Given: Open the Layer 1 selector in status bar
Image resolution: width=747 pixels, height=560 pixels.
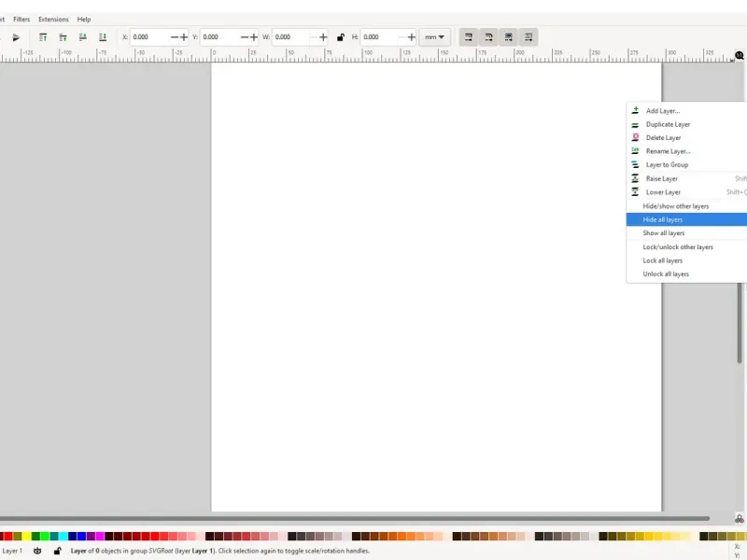Looking at the screenshot, I should click(x=12, y=551).
